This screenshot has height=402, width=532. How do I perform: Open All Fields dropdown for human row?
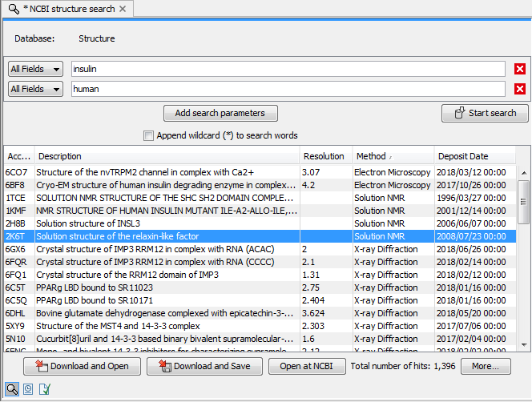tap(35, 90)
